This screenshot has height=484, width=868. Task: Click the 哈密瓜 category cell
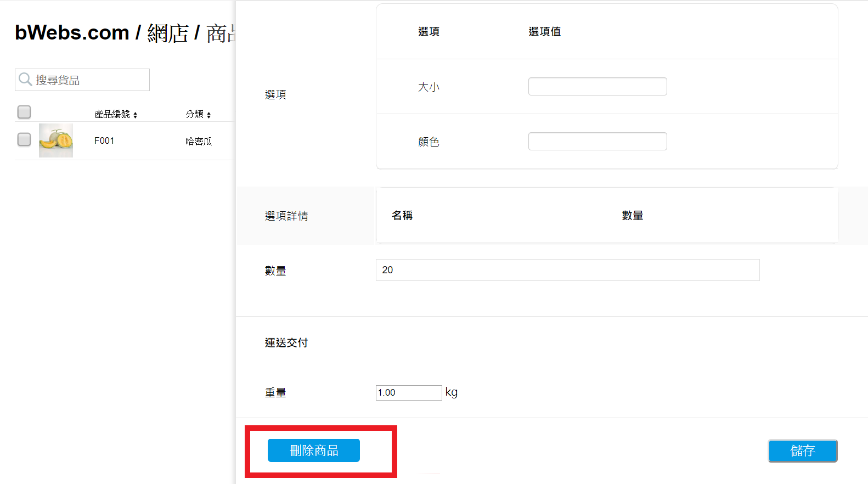click(198, 141)
